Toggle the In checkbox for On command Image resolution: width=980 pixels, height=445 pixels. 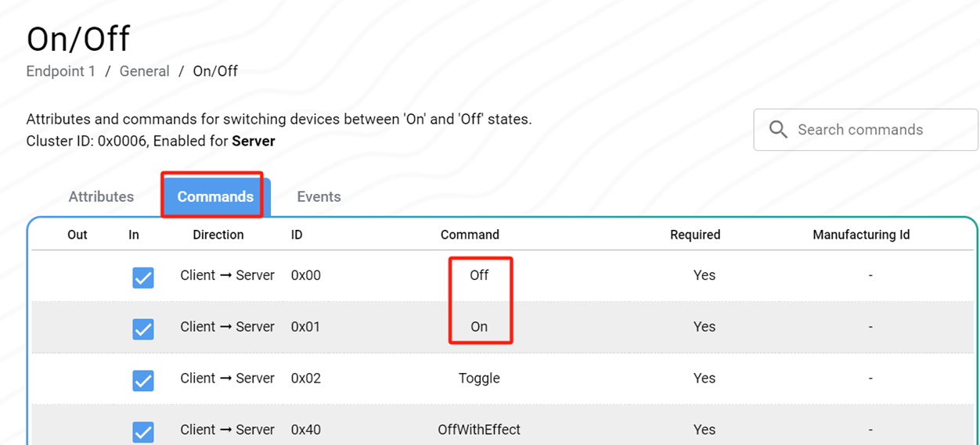click(x=143, y=328)
